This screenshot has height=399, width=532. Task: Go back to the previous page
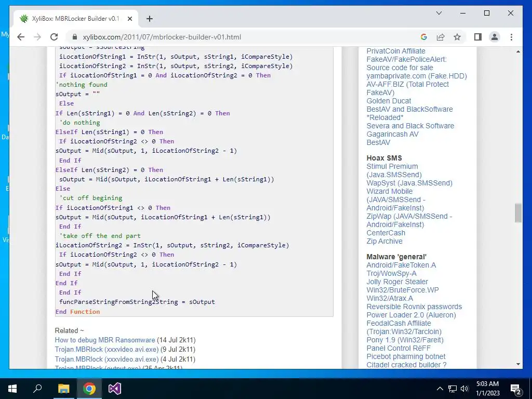21,37
